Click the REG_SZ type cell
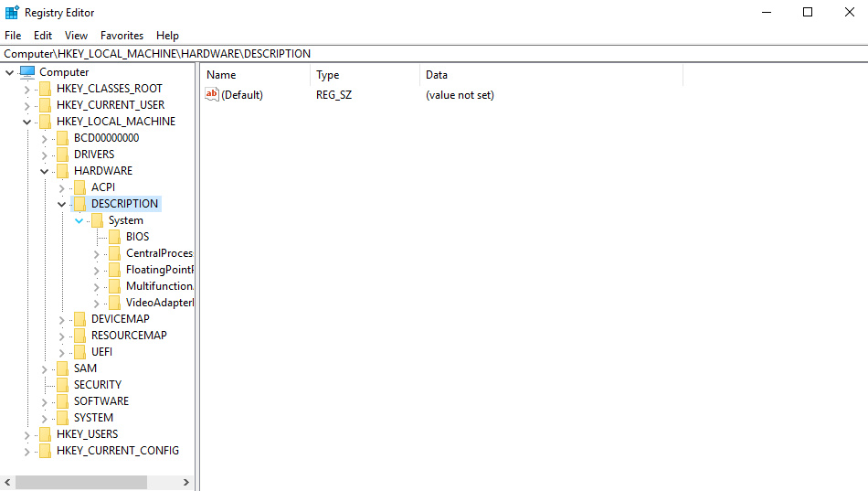Viewport: 868px width, 491px height. pyautogui.click(x=333, y=95)
